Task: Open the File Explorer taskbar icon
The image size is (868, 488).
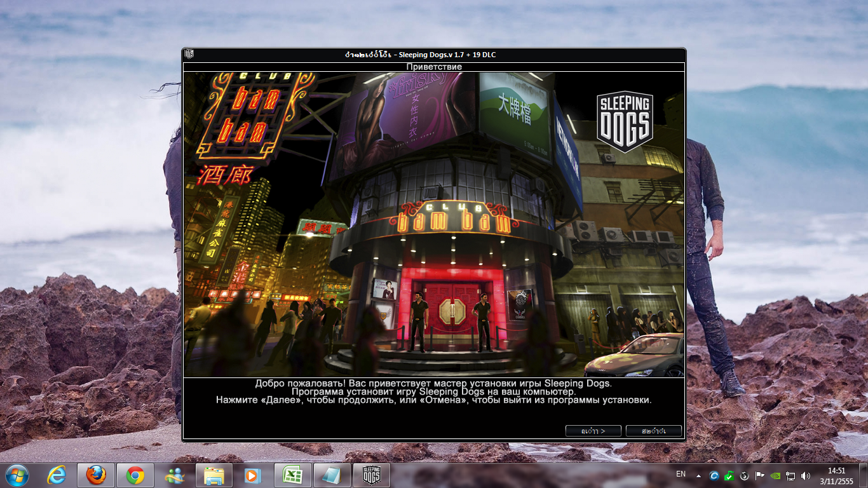Action: click(214, 475)
